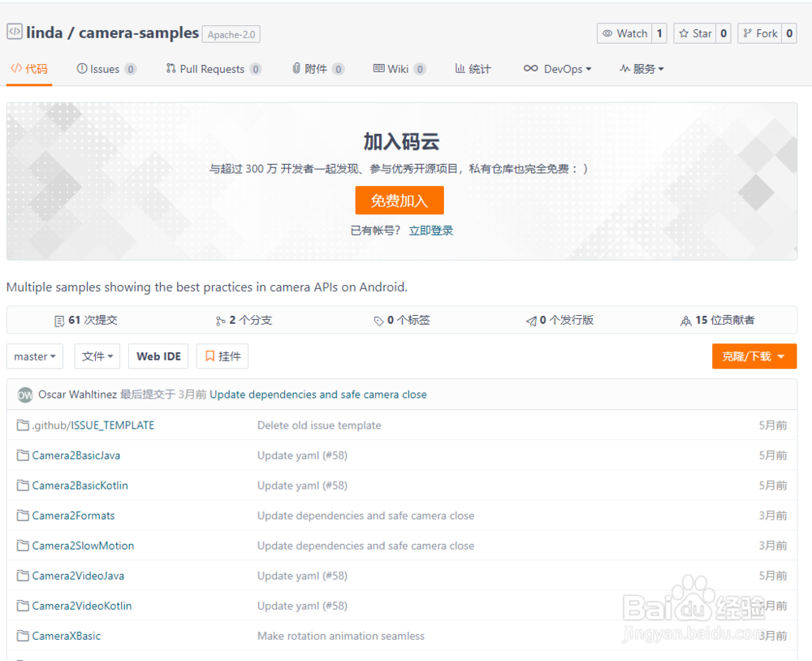This screenshot has height=661, width=812.
Task: Open the Pull Requests tab
Action: tap(214, 69)
